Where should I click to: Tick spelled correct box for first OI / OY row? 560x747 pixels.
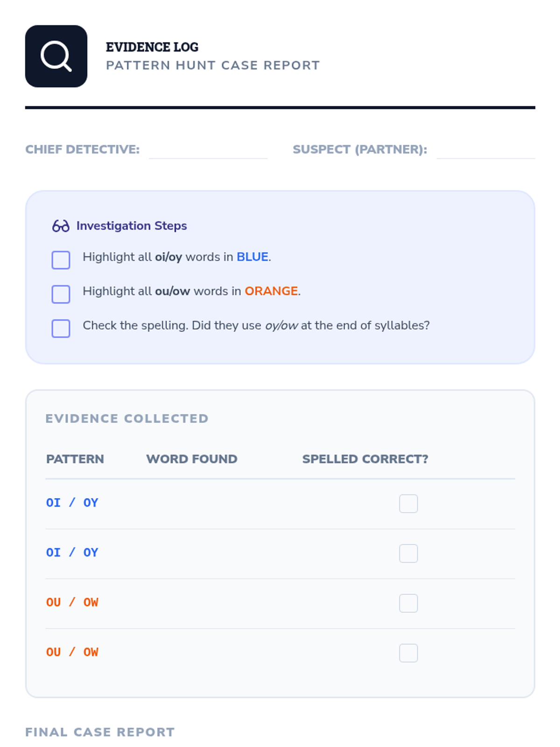pyautogui.click(x=408, y=504)
